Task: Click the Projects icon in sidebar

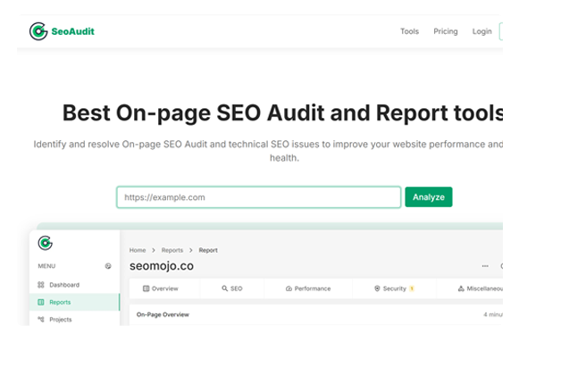Action: (41, 320)
